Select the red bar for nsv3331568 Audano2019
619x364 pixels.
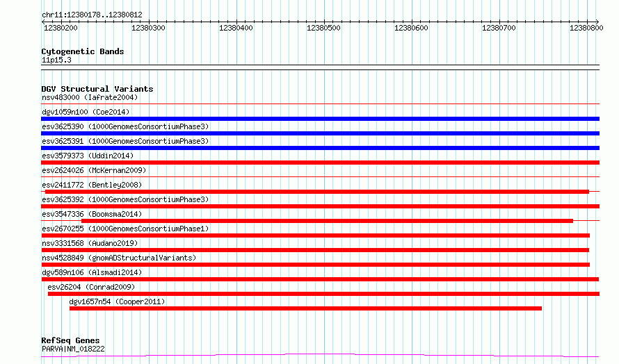(315, 250)
